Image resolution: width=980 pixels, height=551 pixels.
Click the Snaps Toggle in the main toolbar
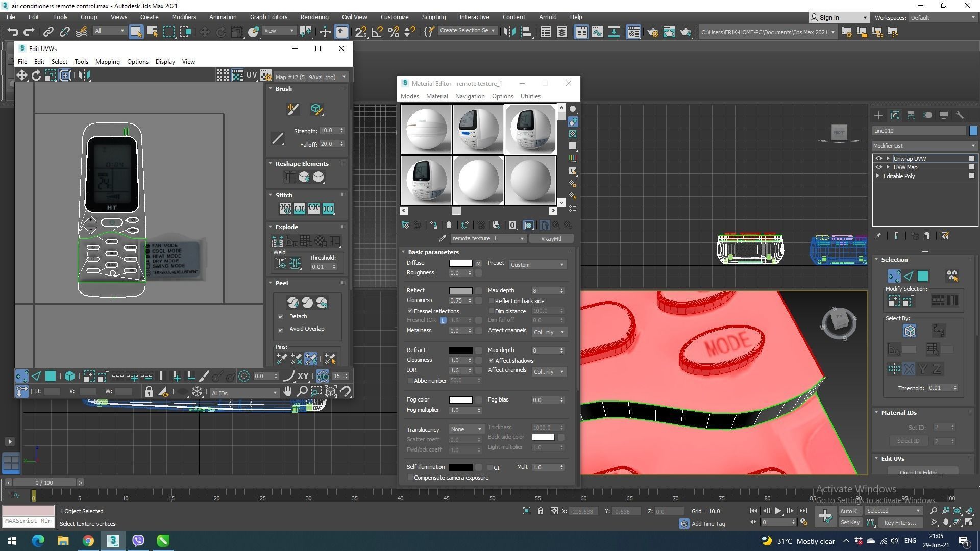(360, 32)
